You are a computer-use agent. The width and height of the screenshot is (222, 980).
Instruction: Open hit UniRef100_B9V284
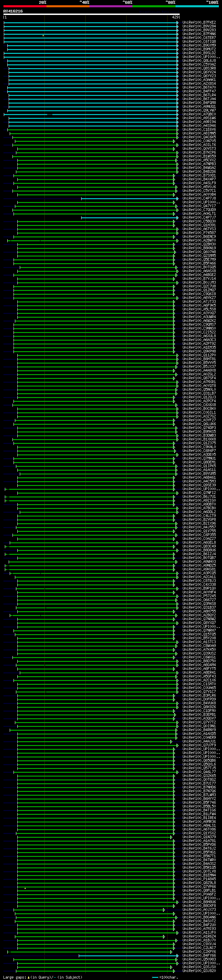(199, 26)
